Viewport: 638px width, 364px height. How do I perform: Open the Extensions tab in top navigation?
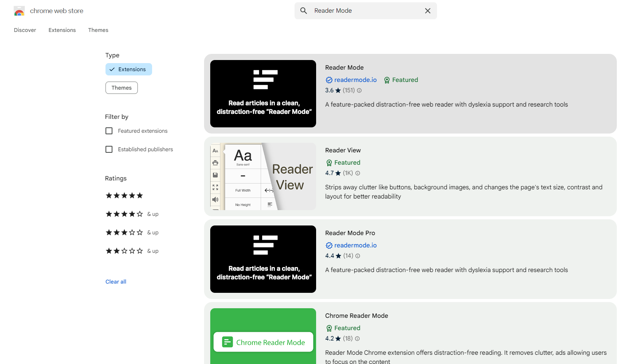click(x=62, y=30)
